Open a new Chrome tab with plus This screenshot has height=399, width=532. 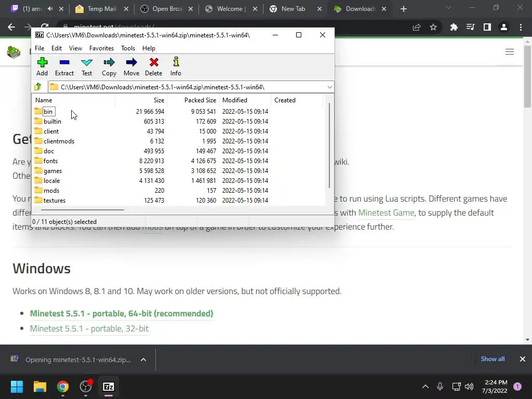(403, 9)
